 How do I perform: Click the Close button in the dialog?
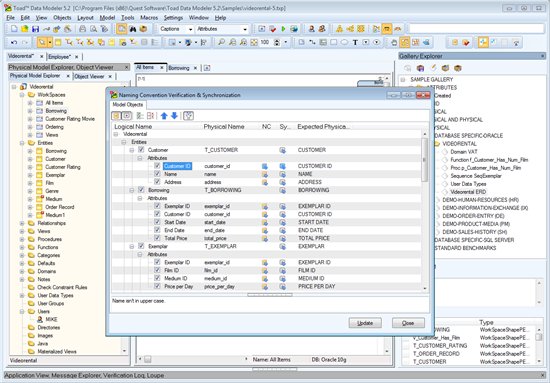[408, 323]
